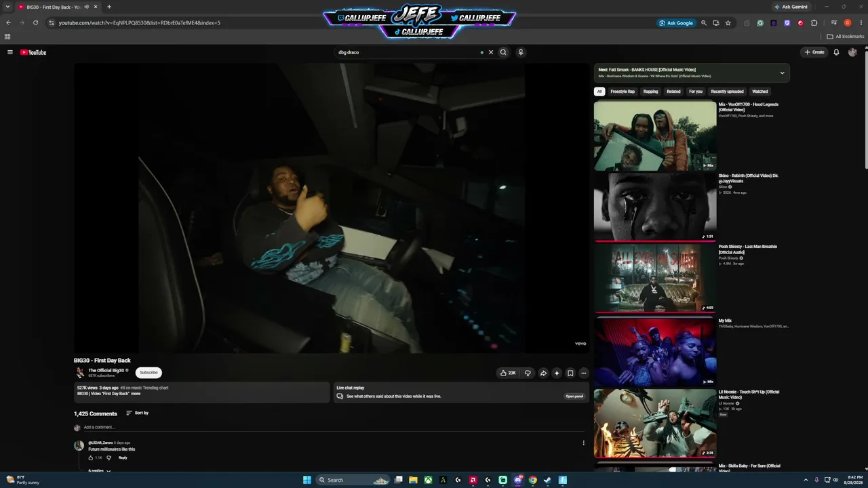
Task: Select the Freestyle Rap filter chip
Action: pos(623,91)
